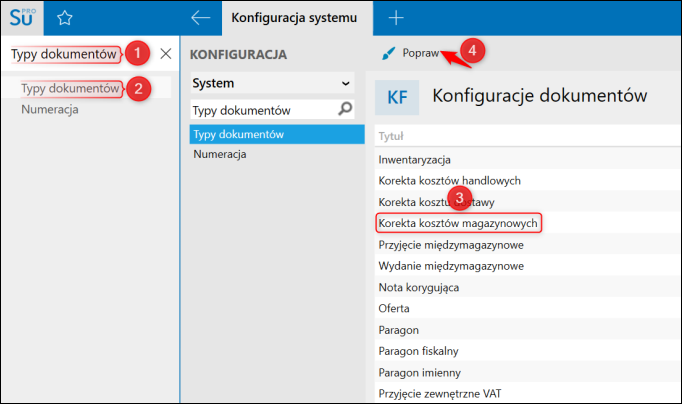The image size is (682, 404).
Task: Click the Popraw brush icon
Action: [389, 53]
